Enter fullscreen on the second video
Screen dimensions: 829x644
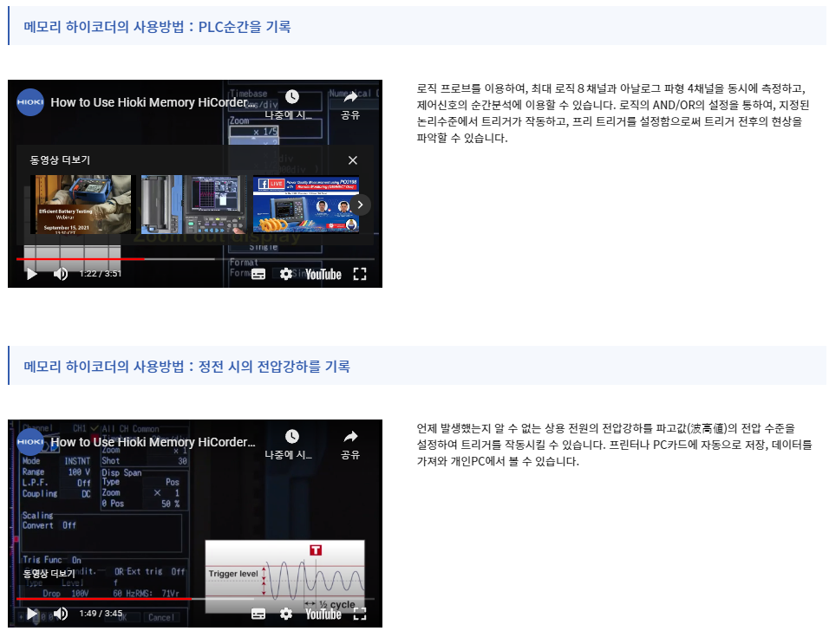(x=360, y=614)
